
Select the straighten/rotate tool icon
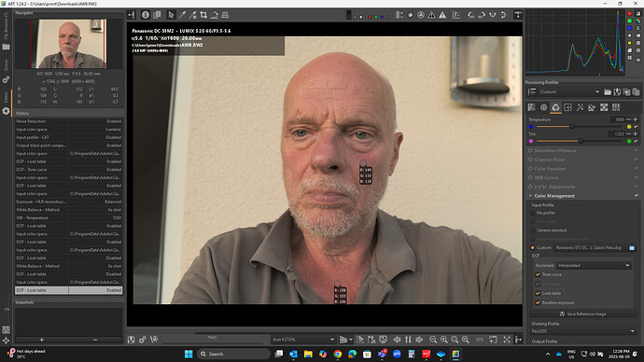[x=215, y=15]
